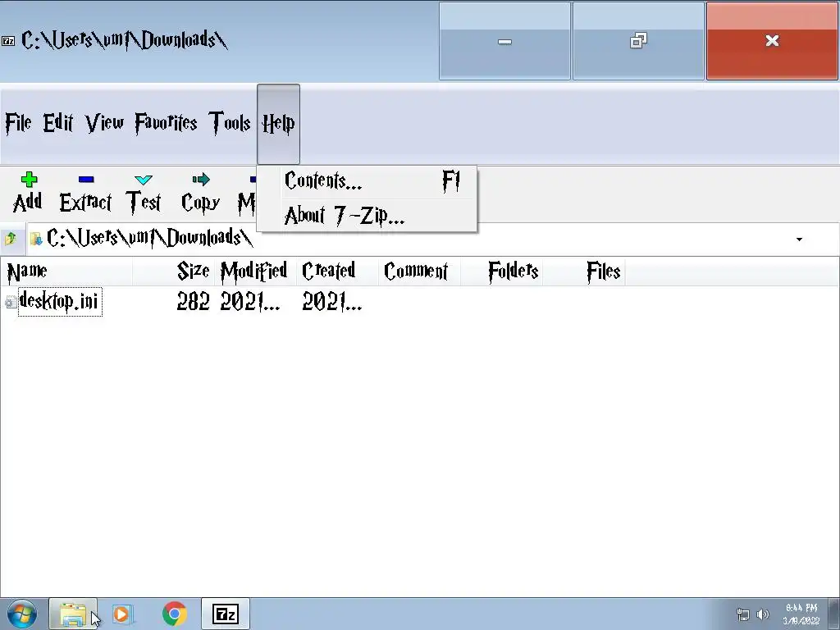
Task: Restore down the 7-Zip window
Action: (638, 41)
